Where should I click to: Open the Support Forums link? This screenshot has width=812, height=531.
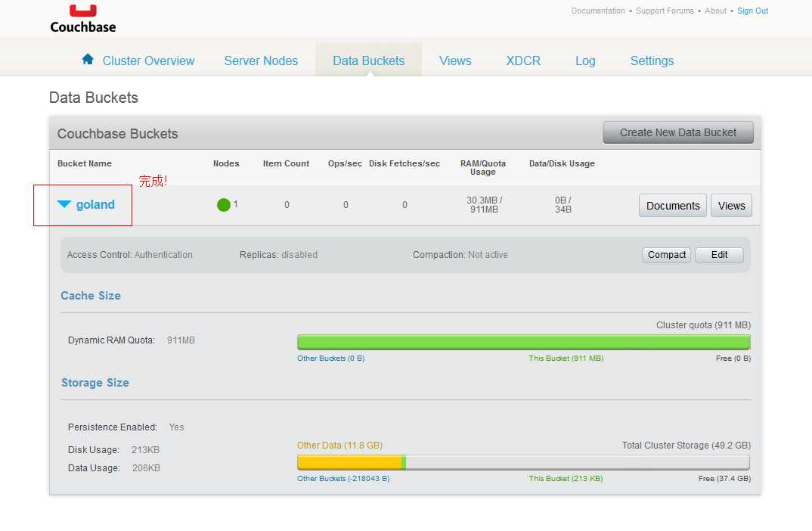[x=665, y=11]
